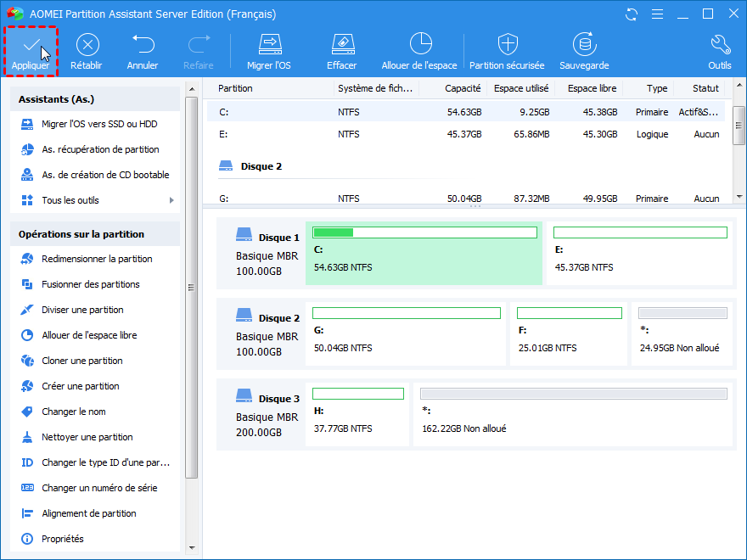The image size is (747, 560).
Task: Launch Partition sécurisée shield icon
Action: pos(508,45)
